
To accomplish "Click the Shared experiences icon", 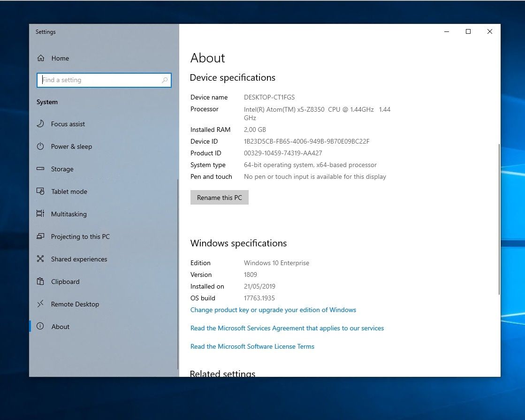I will pos(40,259).
